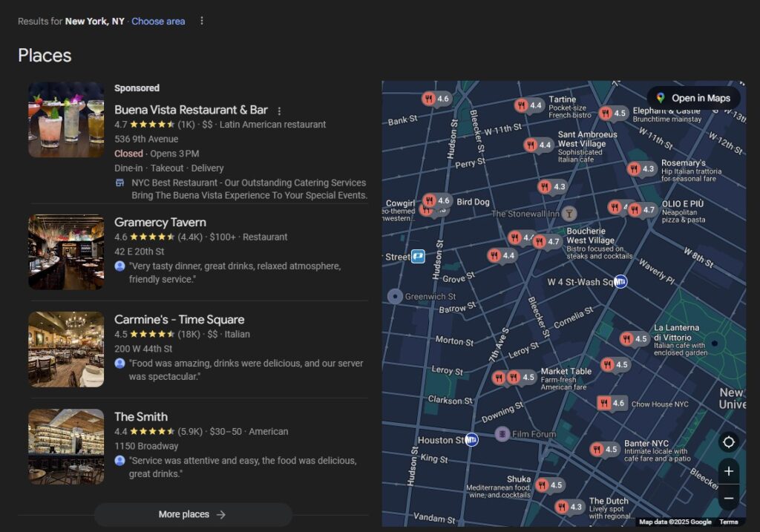Expand the More places list
760x532 pixels.
(192, 514)
